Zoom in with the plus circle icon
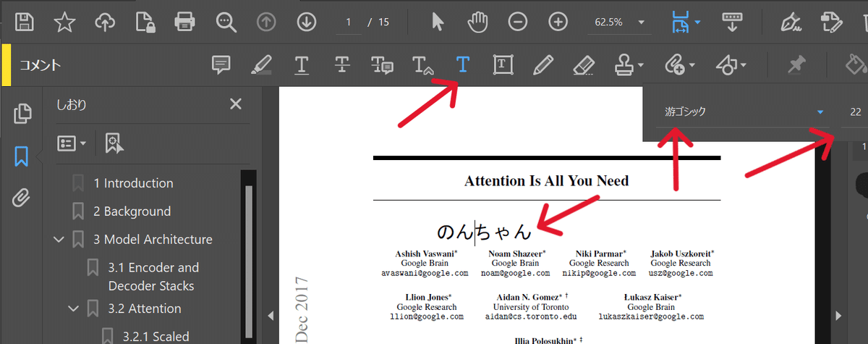This screenshot has width=868, height=344. point(558,22)
